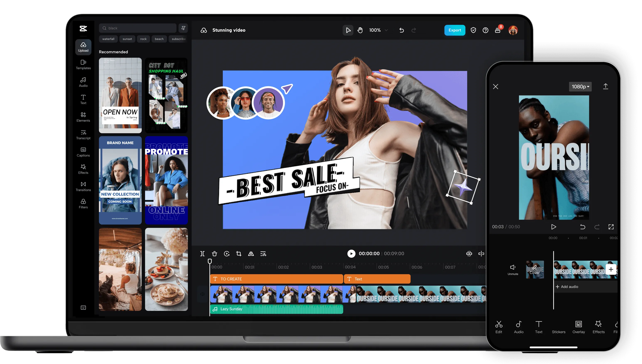This screenshot has width=642, height=364.
Task: Select the Text tool in the sidebar
Action: click(x=83, y=99)
